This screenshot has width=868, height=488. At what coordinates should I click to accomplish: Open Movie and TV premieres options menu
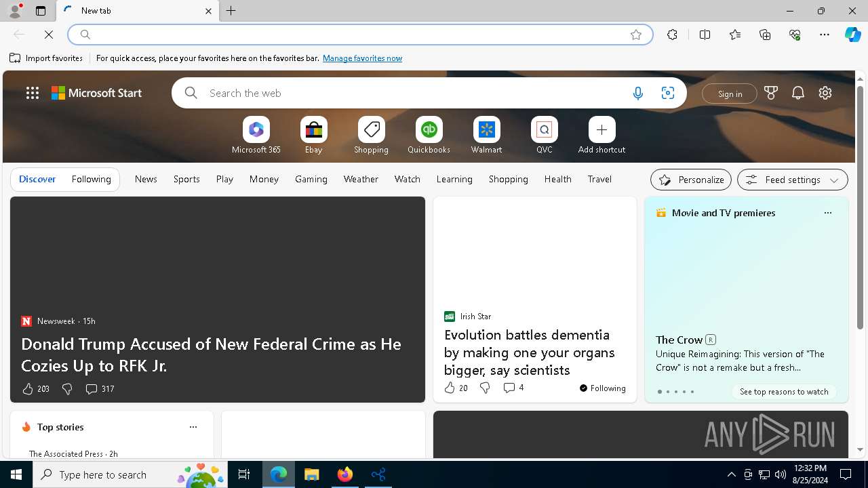pos(827,213)
